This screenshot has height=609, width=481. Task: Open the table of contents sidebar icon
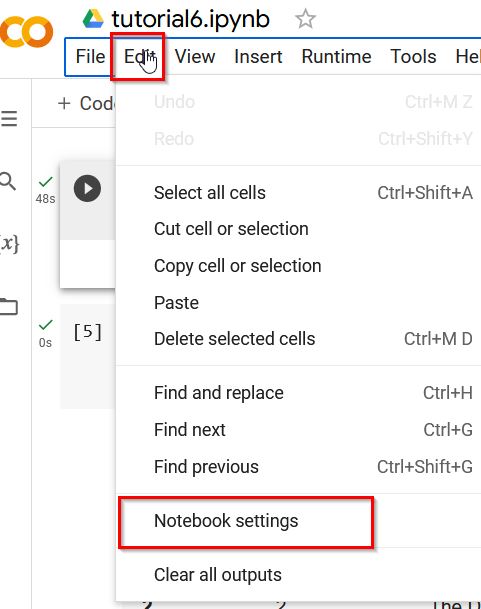pos(9,118)
